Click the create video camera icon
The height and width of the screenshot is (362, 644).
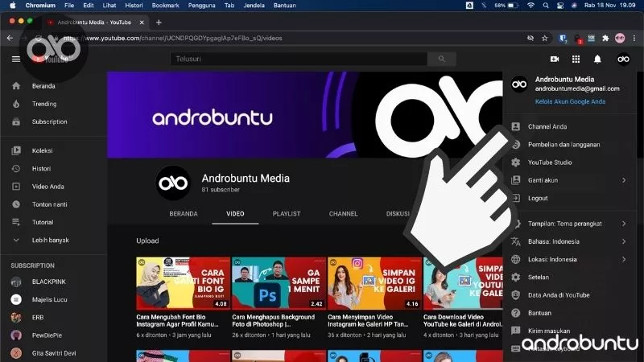pyautogui.click(x=555, y=59)
